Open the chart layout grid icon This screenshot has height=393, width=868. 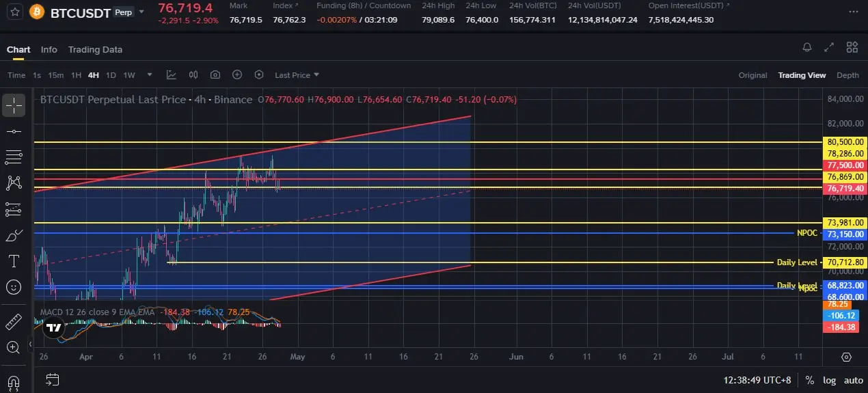852,47
